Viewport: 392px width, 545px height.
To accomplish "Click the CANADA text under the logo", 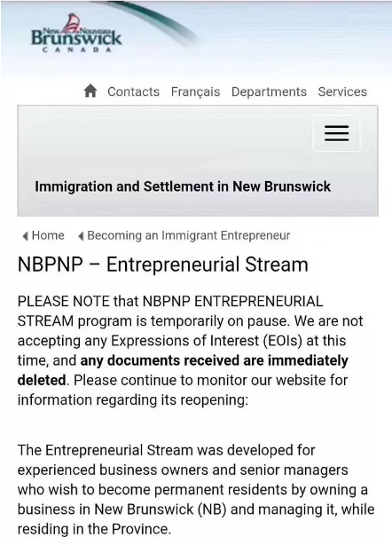I will pyautogui.click(x=77, y=50).
